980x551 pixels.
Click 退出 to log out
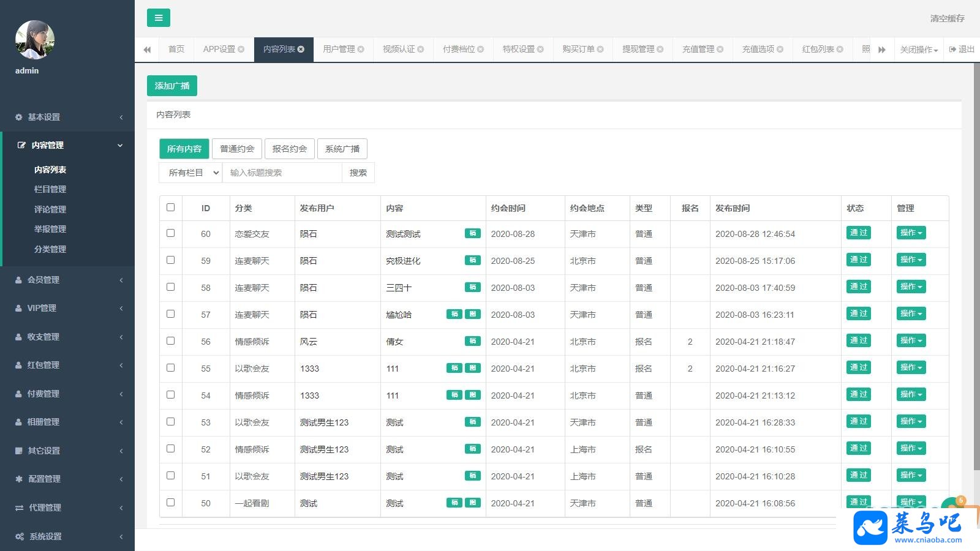coord(962,49)
